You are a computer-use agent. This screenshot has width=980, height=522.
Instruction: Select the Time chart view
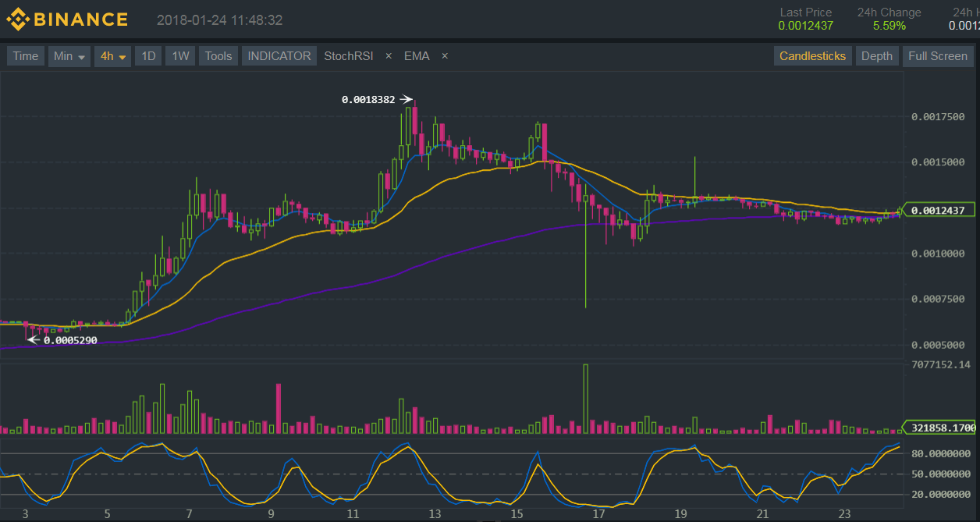(x=26, y=56)
